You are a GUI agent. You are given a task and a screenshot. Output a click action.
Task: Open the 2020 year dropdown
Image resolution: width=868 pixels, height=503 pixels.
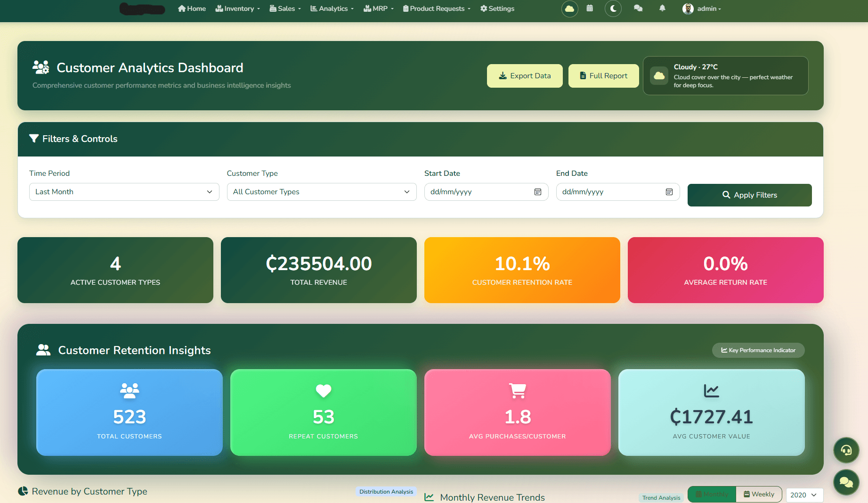[x=804, y=495]
